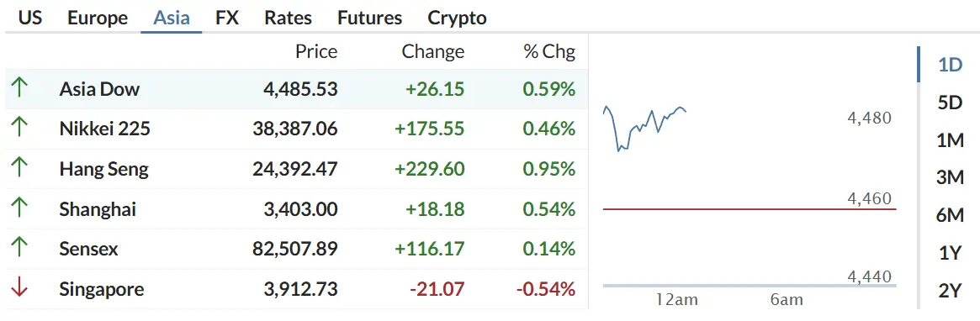The image size is (980, 321).
Task: Choose the 1Y chart timeframe
Action: point(950,253)
